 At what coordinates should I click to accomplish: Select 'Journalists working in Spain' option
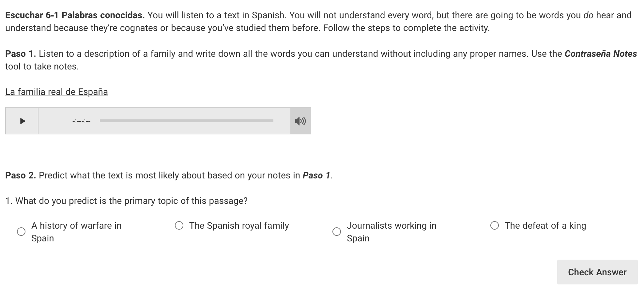click(x=337, y=232)
